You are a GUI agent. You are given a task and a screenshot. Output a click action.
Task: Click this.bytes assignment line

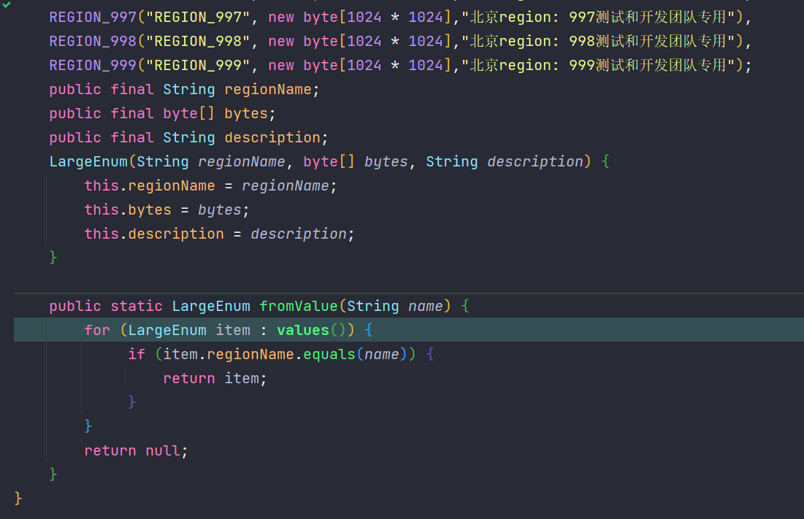[x=167, y=210]
